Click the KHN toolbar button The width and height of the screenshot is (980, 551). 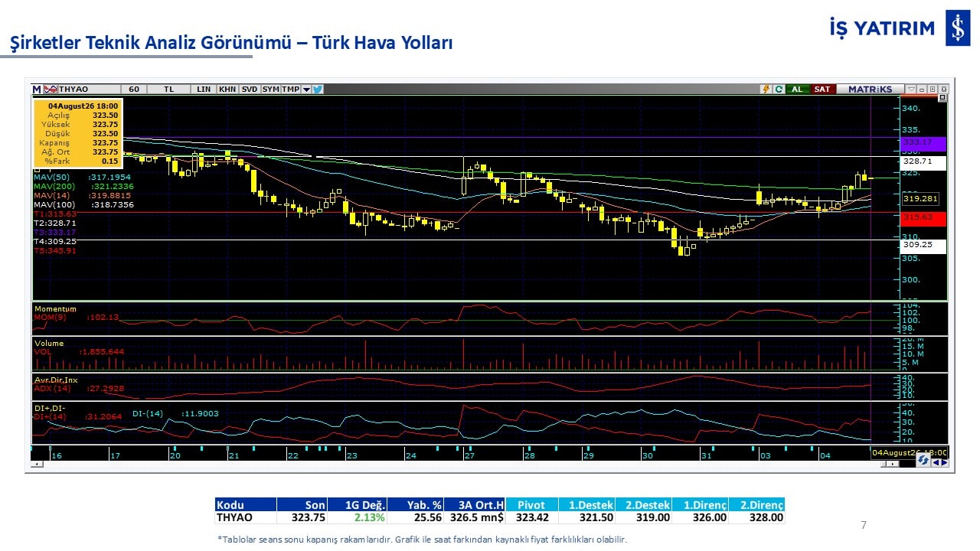tap(227, 89)
